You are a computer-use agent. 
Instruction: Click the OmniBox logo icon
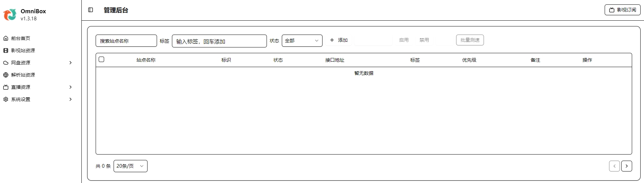pos(10,15)
